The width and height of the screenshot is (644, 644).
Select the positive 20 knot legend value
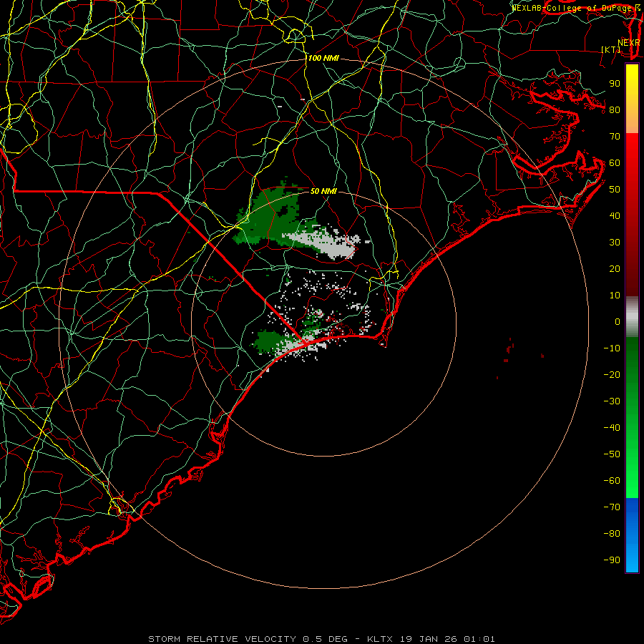pyautogui.click(x=615, y=269)
